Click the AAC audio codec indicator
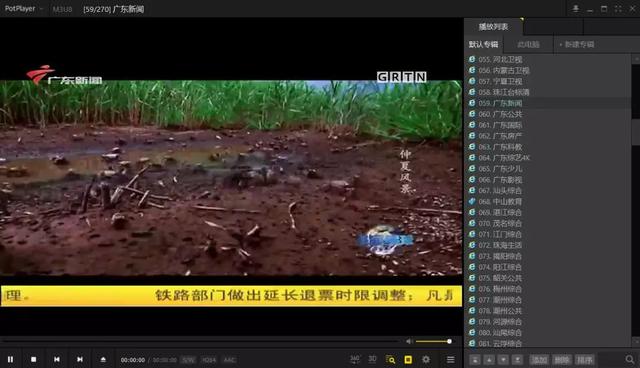Viewport: 640px width, 368px height. 229,360
